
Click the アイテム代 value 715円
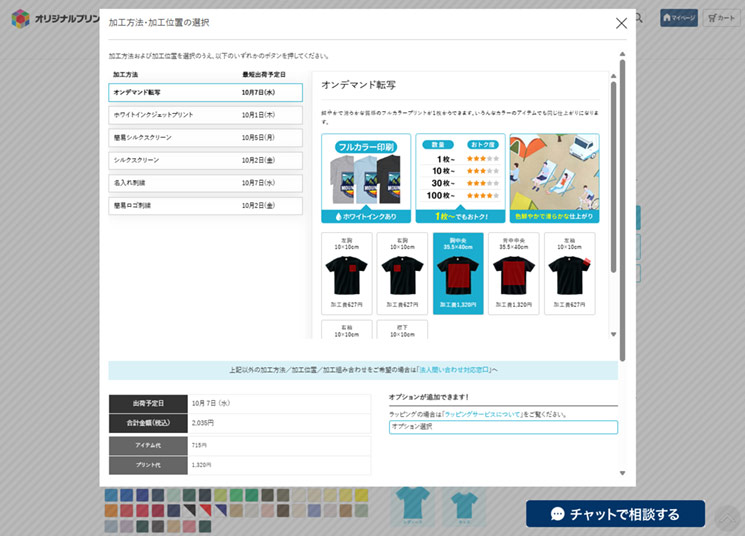pyautogui.click(x=199, y=445)
